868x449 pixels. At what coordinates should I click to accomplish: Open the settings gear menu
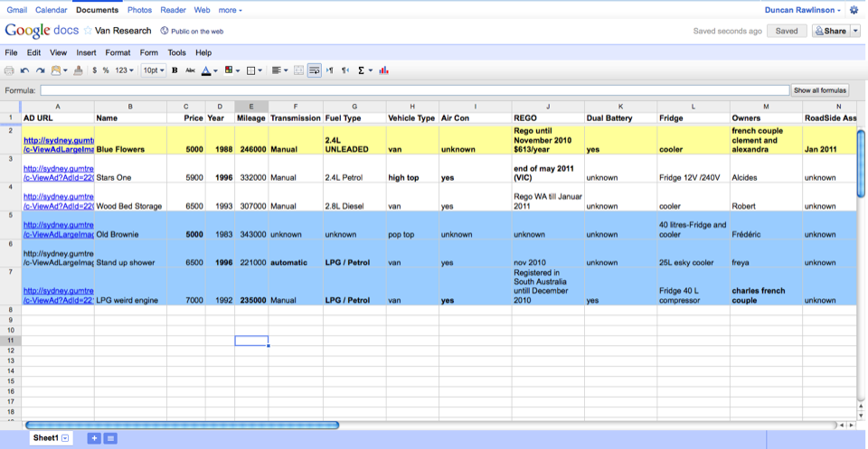[854, 10]
